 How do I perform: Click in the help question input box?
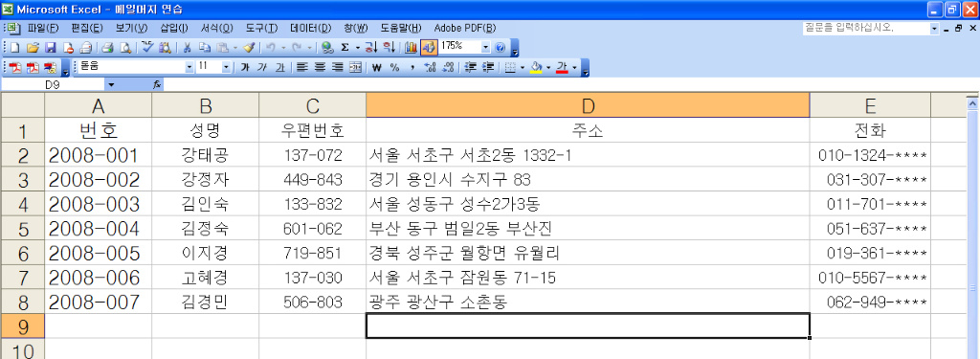tap(866, 28)
